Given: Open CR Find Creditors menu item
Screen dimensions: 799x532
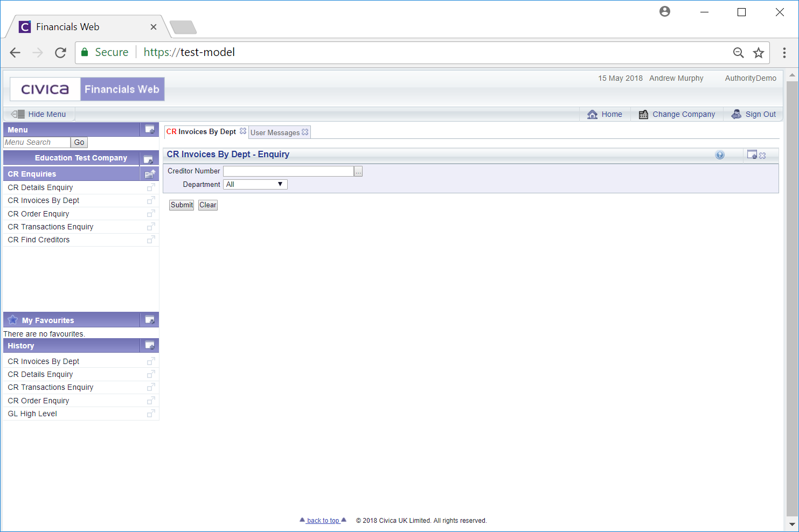Looking at the screenshot, I should 39,240.
